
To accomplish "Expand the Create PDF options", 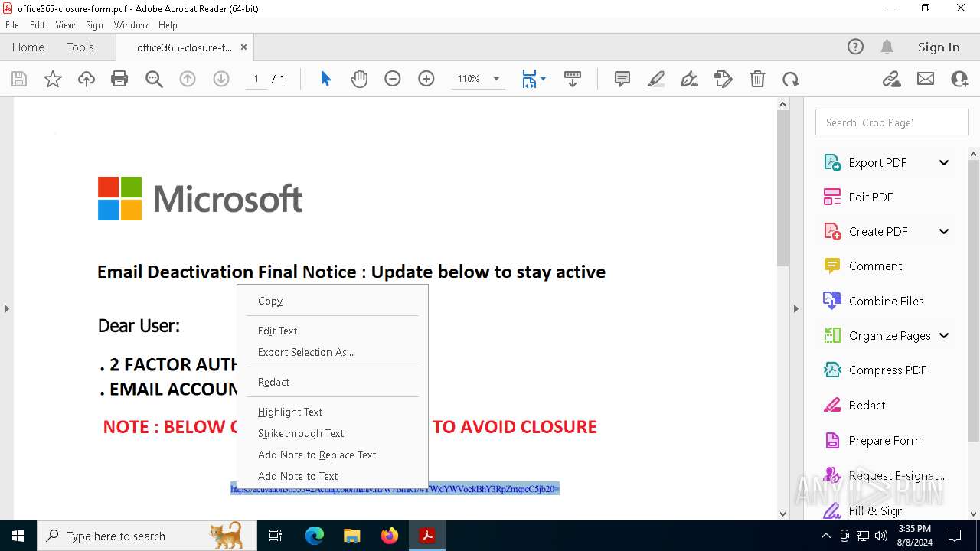I will pos(944,231).
